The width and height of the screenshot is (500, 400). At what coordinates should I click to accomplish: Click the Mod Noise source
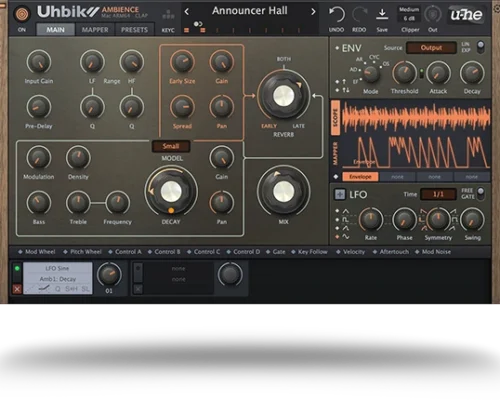click(x=433, y=252)
